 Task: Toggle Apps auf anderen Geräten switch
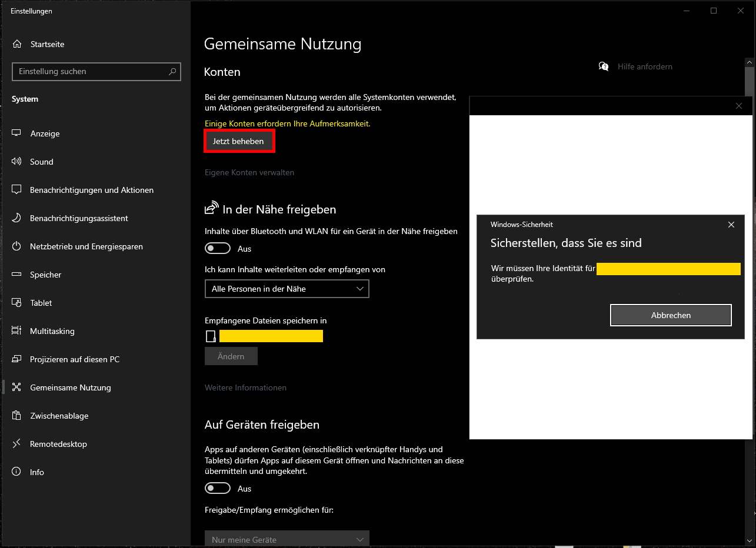(218, 489)
